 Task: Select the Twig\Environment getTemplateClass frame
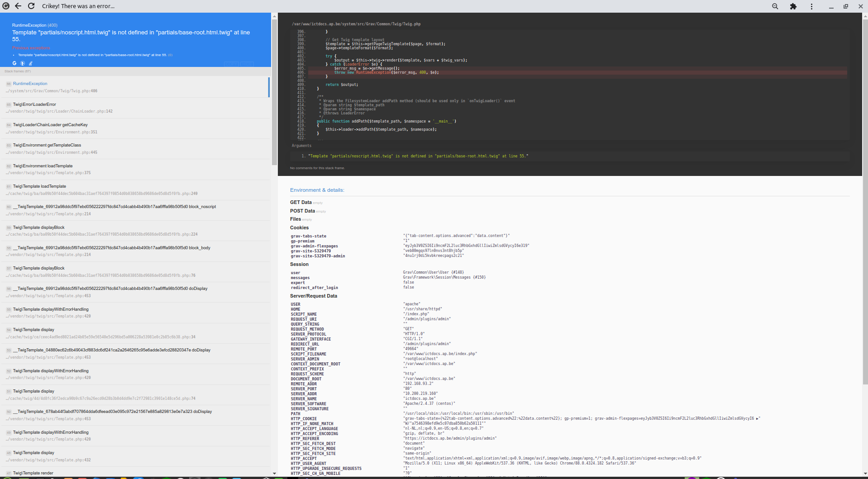(x=135, y=148)
